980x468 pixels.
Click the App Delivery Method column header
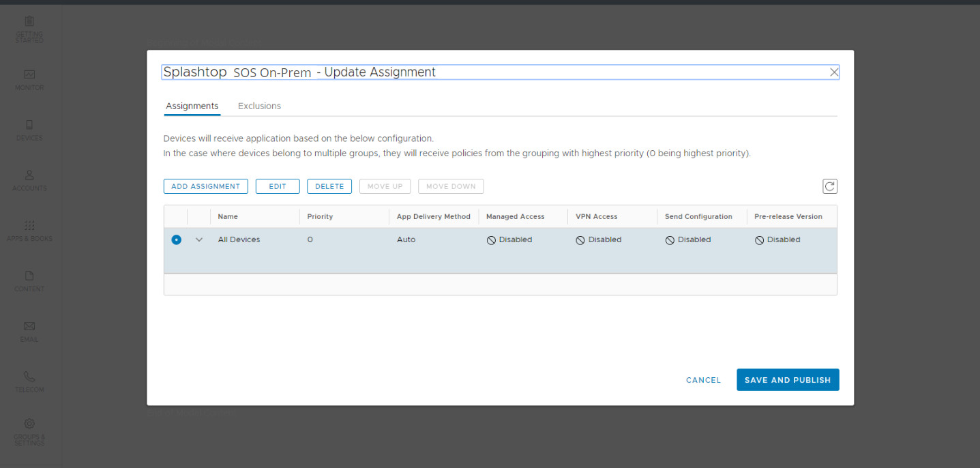tap(434, 216)
